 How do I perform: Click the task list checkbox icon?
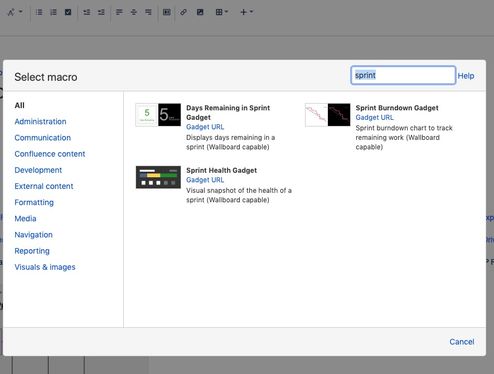(x=68, y=12)
